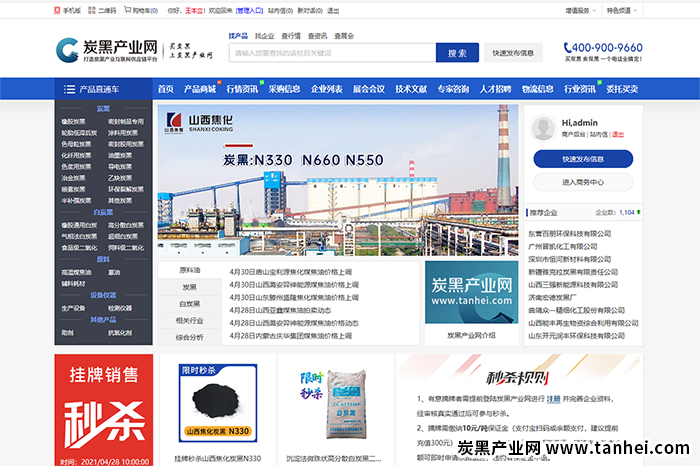Open the 油墨炭黑 sidebar link
This screenshot has height=466, width=700.
(x=120, y=155)
